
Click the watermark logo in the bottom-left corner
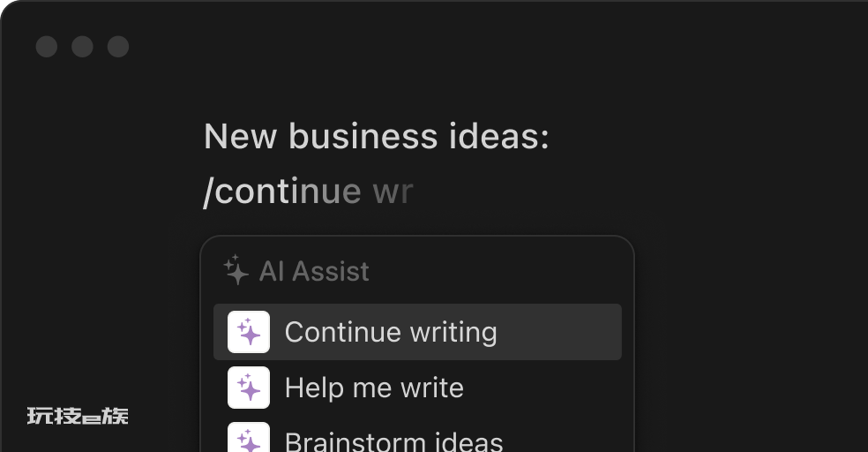click(78, 416)
